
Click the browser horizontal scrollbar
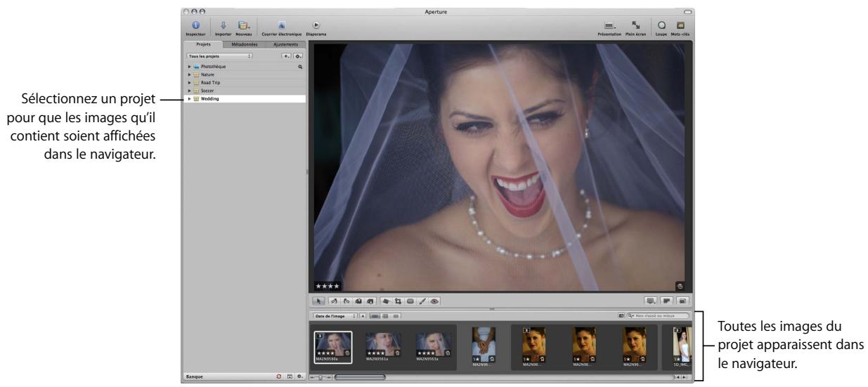361,377
